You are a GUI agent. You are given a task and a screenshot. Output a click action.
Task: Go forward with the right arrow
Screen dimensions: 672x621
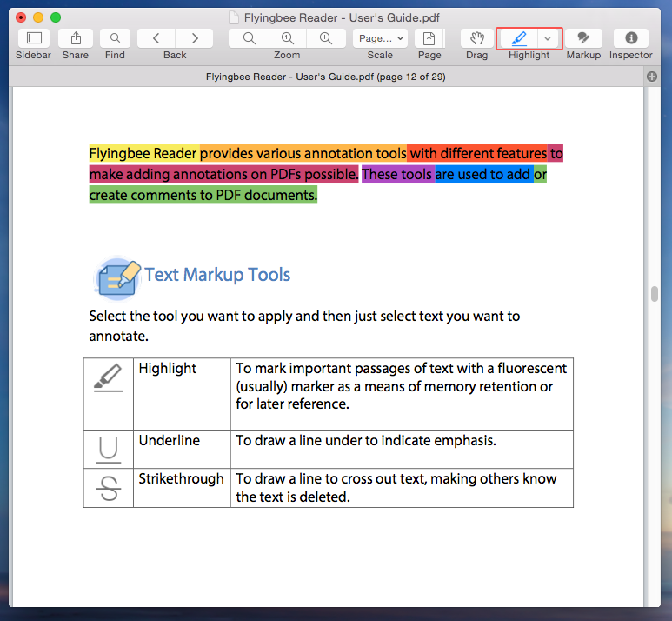coord(194,38)
